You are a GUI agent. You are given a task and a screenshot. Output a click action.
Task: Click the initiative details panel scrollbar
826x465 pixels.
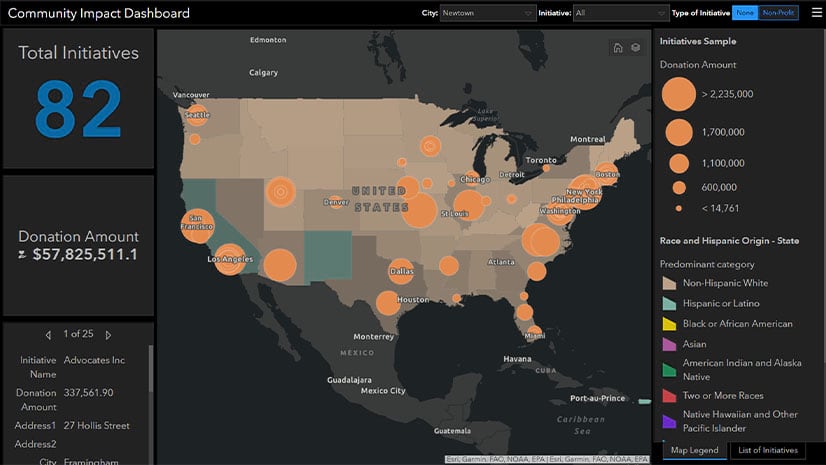[151, 369]
